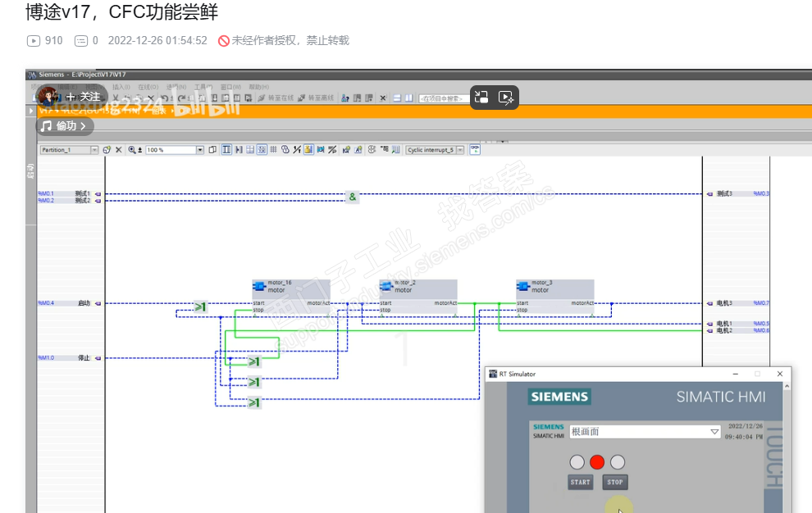The height and width of the screenshot is (513, 812).
Task: Click the 在项目中搜索 search field
Action: point(443,98)
